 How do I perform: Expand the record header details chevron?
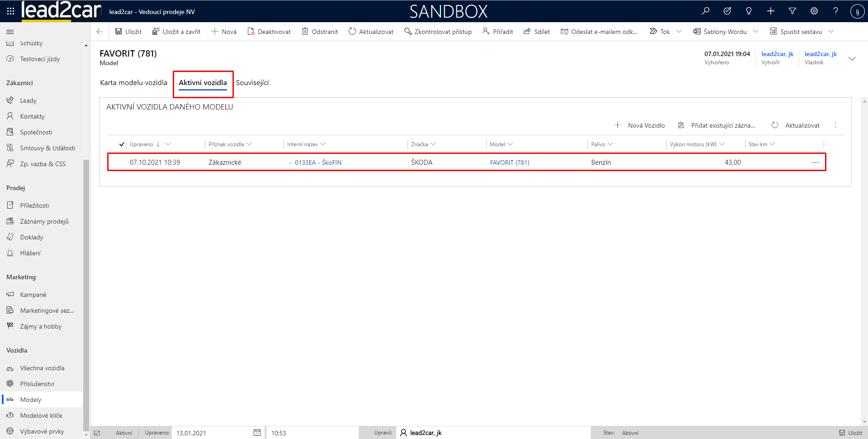pyautogui.click(x=852, y=59)
